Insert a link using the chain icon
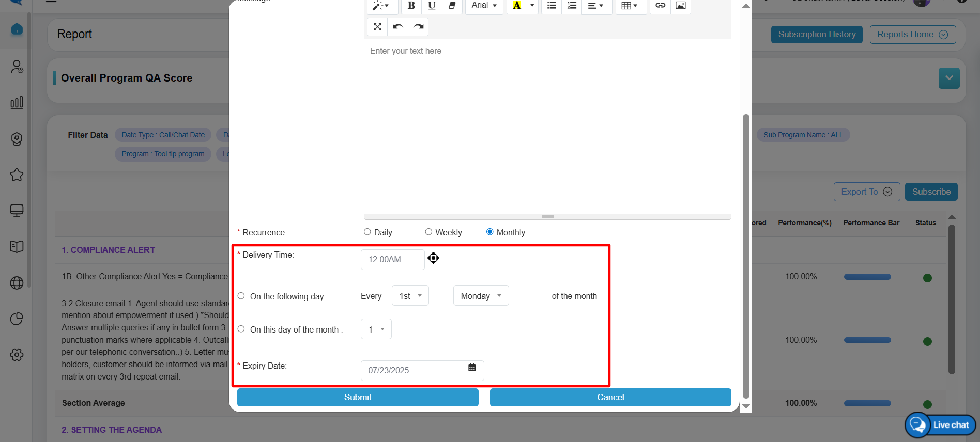 click(x=660, y=6)
